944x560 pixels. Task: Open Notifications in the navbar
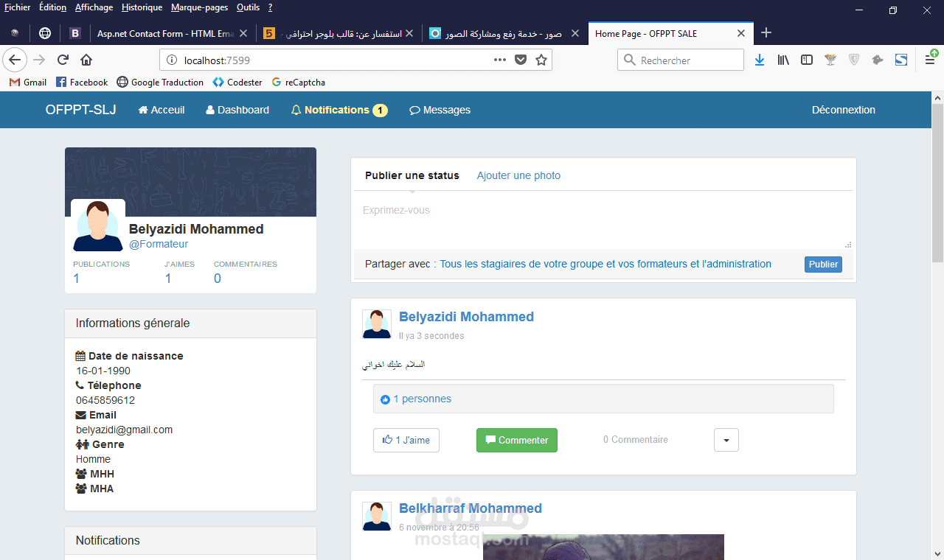pyautogui.click(x=339, y=110)
